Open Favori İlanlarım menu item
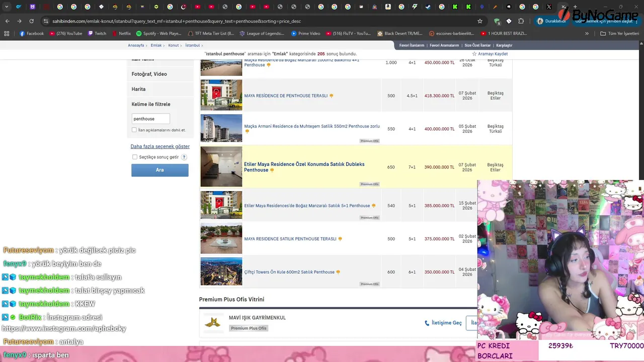The image size is (644, 362). [412, 45]
